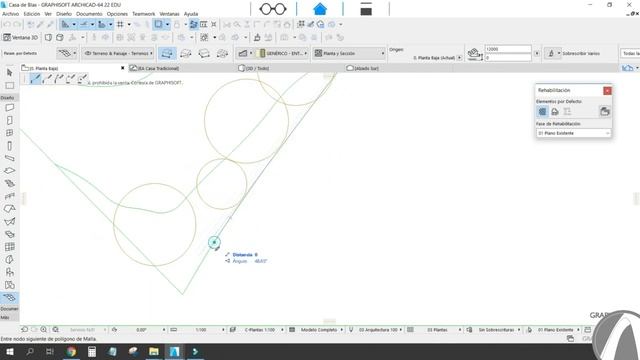Screen dimensions: 640x360
Task: Click the grid display icon in toolbar
Action: pos(120,24)
